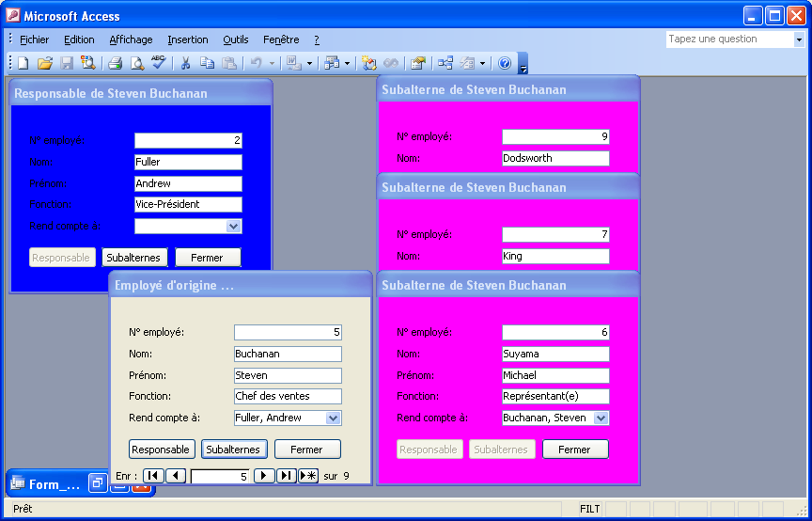This screenshot has height=521, width=812.
Task: Go to next record in navigation bar
Action: click(264, 476)
